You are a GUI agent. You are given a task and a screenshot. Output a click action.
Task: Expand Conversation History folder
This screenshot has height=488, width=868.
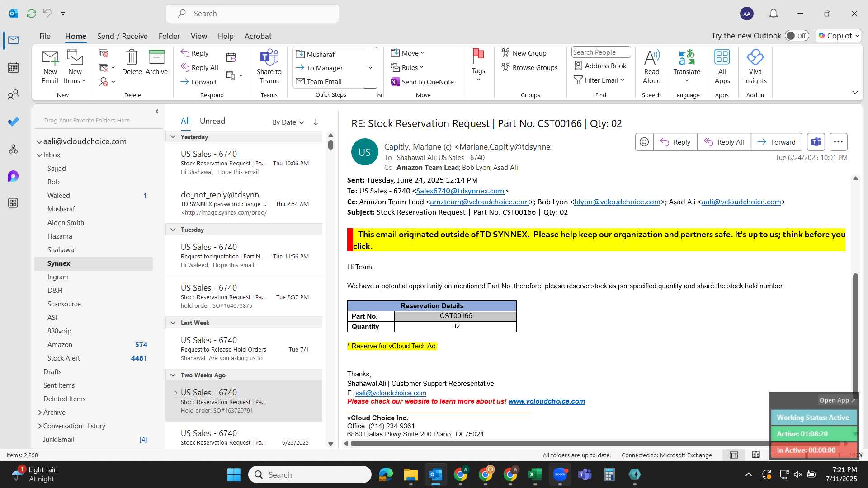[40, 426]
